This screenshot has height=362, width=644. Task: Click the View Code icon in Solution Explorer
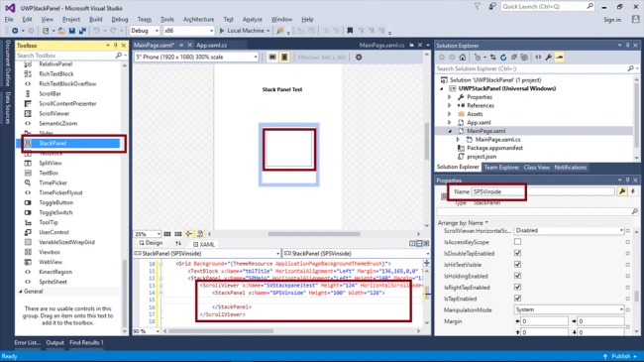click(538, 58)
